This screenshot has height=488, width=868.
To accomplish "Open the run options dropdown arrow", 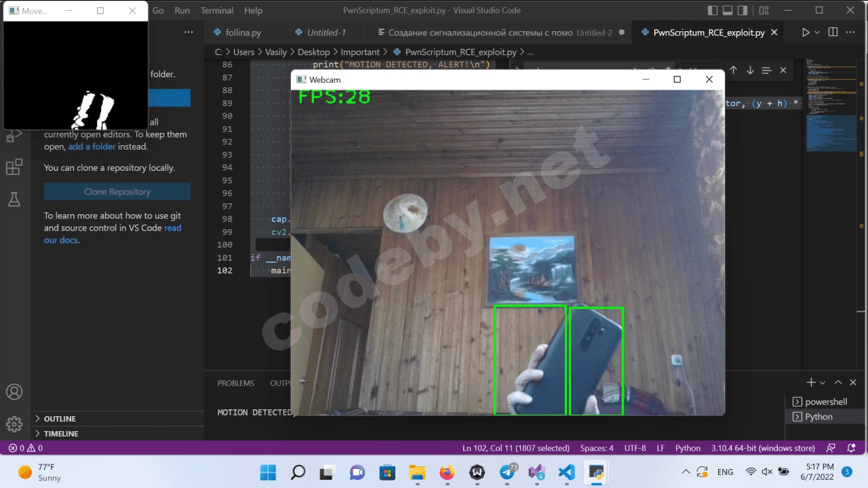I will pos(817,33).
